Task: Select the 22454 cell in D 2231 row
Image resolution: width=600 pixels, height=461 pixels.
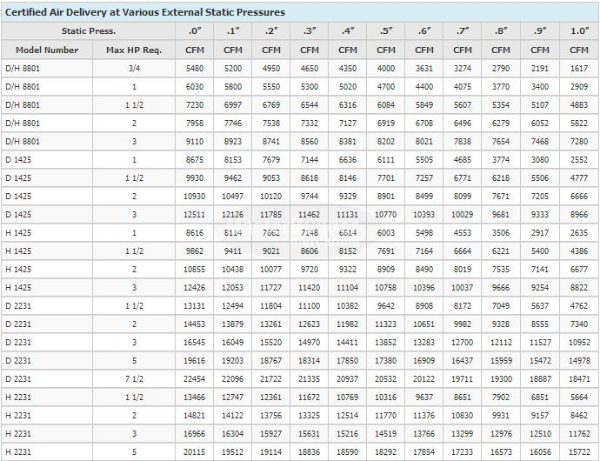Action: pyautogui.click(x=195, y=379)
